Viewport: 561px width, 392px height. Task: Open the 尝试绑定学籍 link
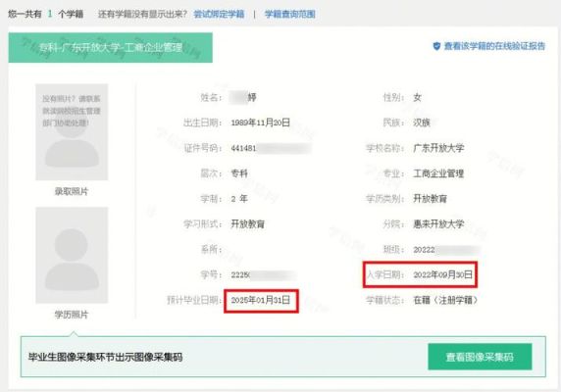point(219,15)
